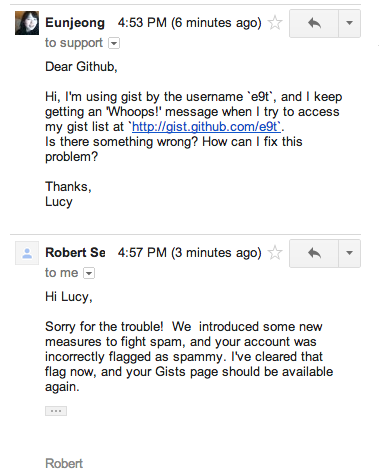This screenshot has height=473, width=379.
Task: Expand trimmed content ellipsis in Robert's reply
Action: pos(56,411)
